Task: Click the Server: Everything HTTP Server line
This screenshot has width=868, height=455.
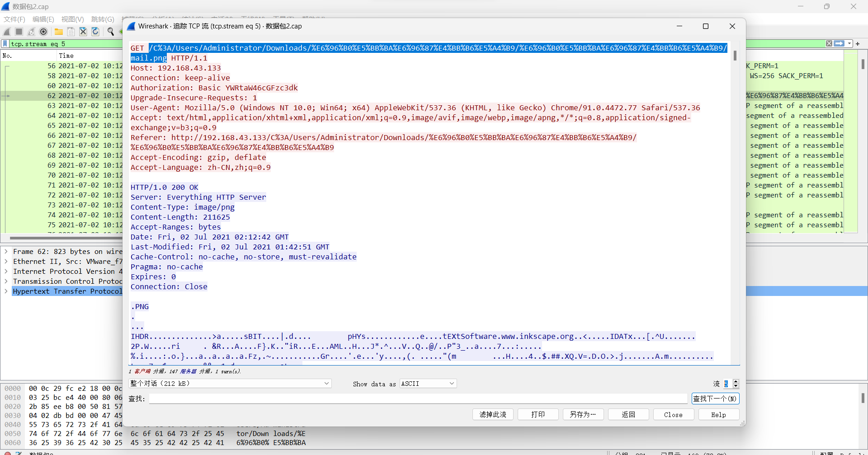Action: tap(198, 197)
